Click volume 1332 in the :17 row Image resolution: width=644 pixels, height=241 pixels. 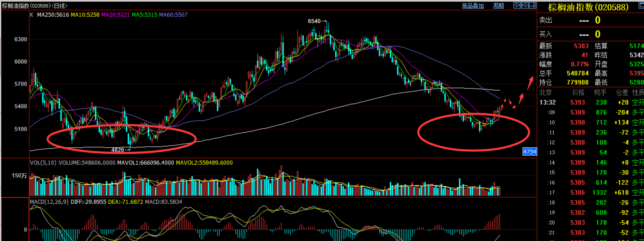click(599, 193)
